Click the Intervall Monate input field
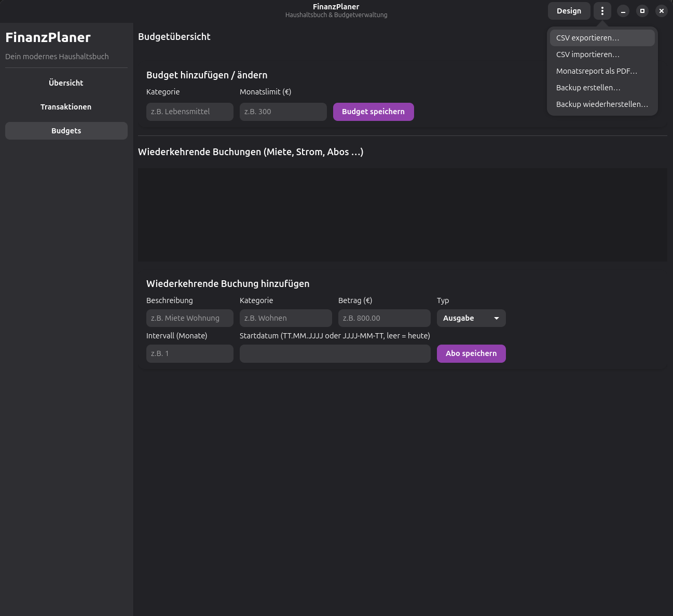 (x=189, y=353)
